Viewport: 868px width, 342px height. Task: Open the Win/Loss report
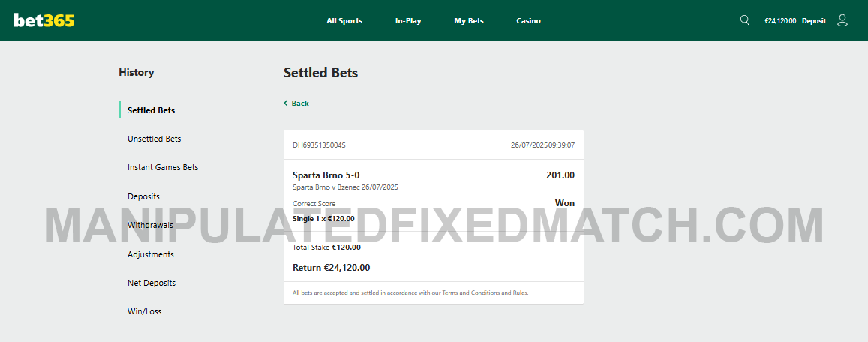[144, 311]
